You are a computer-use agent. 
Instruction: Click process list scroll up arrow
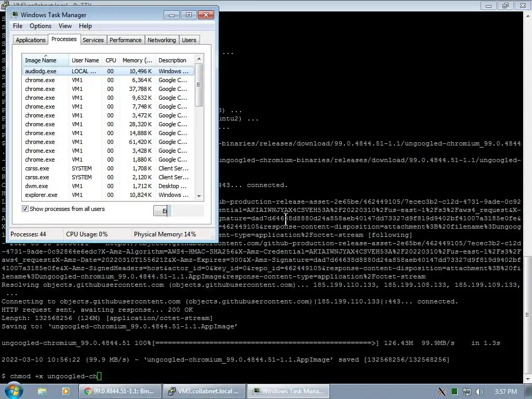coord(199,59)
